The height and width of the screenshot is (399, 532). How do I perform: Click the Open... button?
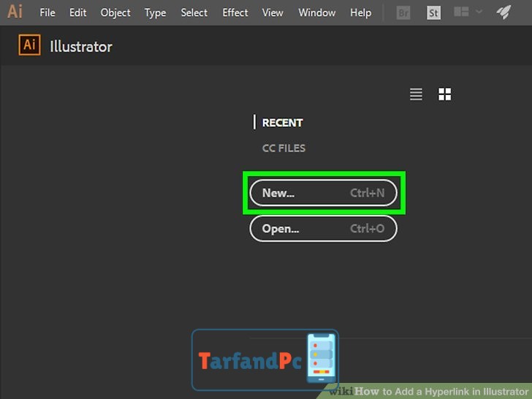323,229
